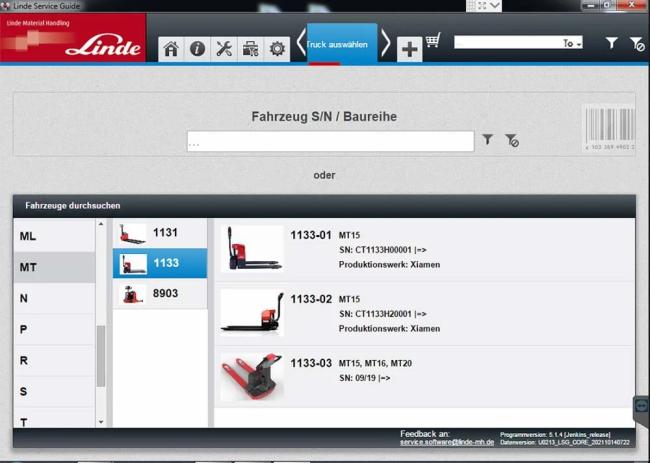650x463 pixels.
Task: Switch to the Truck auswählen tab
Action: [342, 44]
